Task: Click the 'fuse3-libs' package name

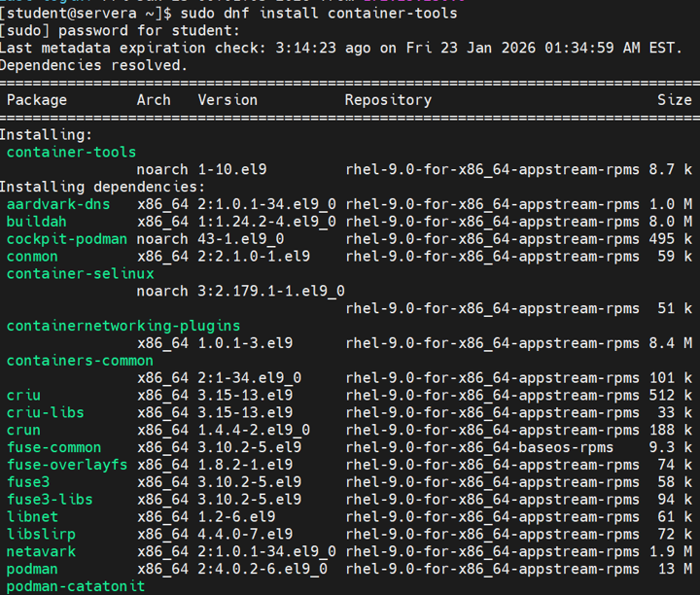Action: 50,500
